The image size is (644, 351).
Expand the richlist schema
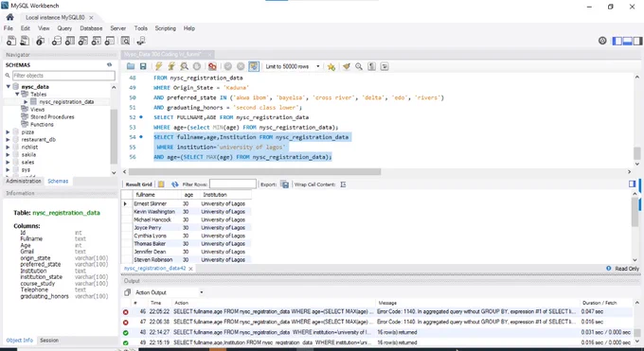(8, 147)
